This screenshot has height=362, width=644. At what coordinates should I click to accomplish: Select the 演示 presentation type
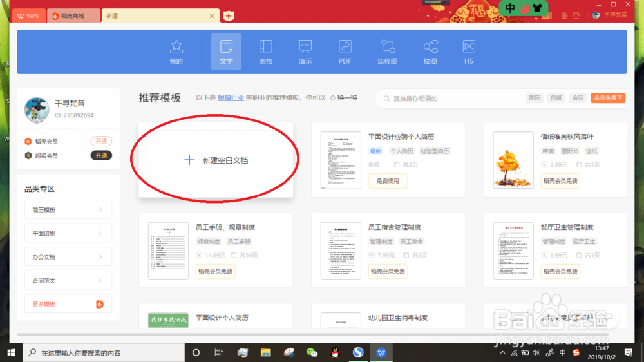305,52
